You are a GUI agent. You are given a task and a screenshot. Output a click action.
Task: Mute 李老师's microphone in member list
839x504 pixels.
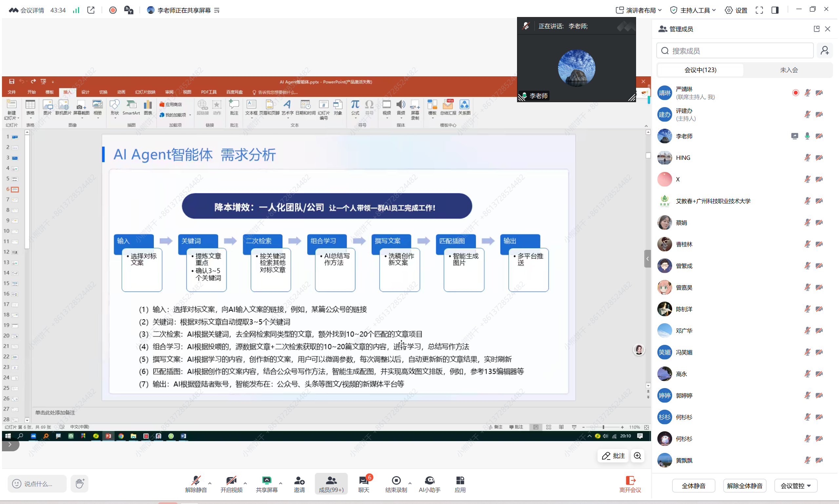pos(807,136)
